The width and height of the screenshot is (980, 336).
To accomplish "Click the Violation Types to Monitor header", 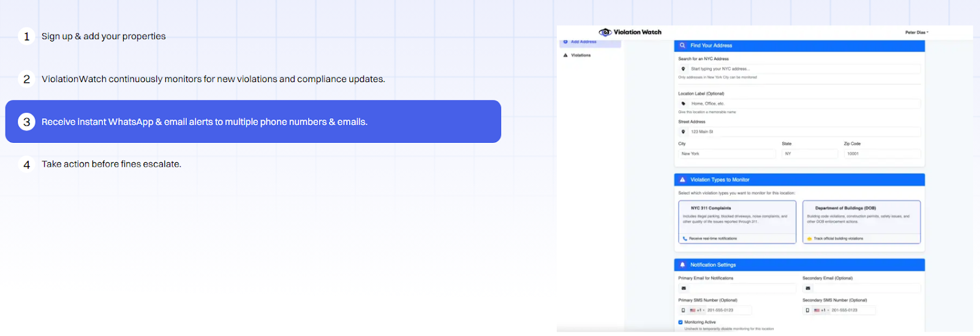I will [799, 180].
